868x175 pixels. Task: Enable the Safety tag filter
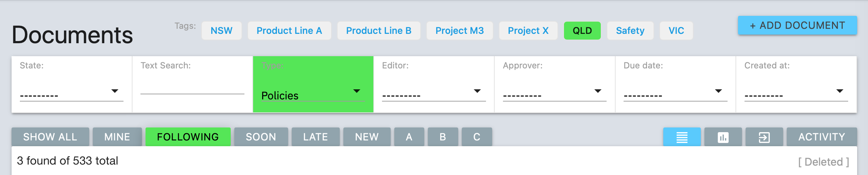(x=630, y=31)
